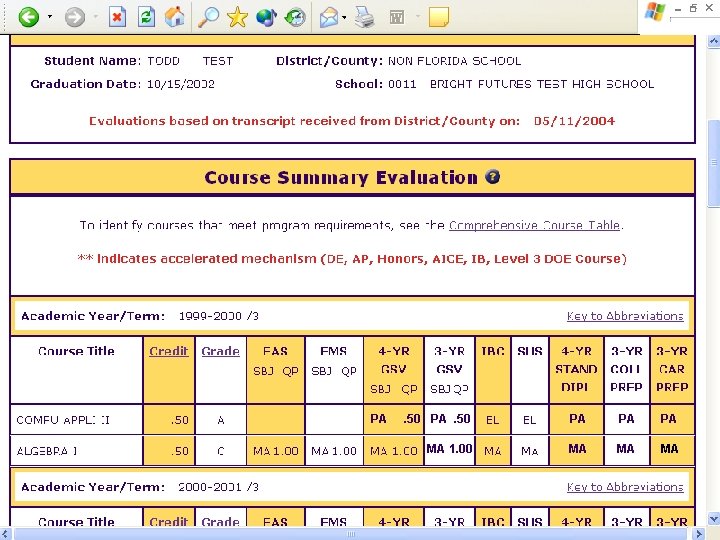Screen dimensions: 720x540
Task: Click the Credit column header link in 1999-2000 table
Action: [x=169, y=351]
